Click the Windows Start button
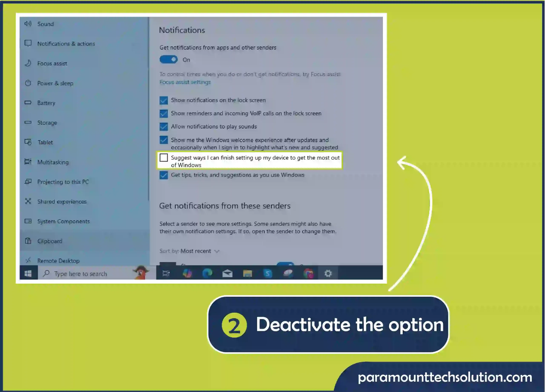This screenshot has height=392, width=545. (28, 273)
